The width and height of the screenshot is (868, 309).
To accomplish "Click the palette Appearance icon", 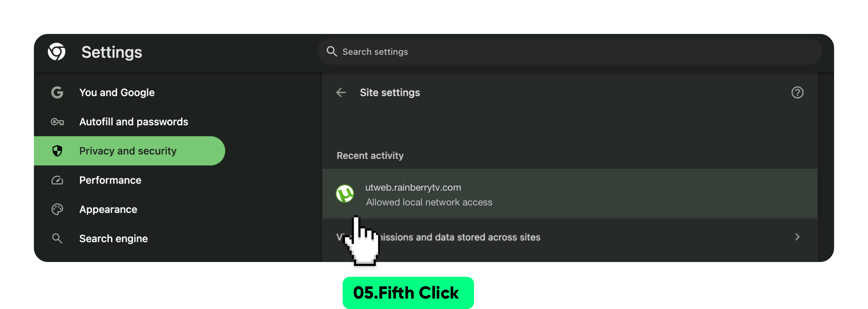I will click(57, 209).
